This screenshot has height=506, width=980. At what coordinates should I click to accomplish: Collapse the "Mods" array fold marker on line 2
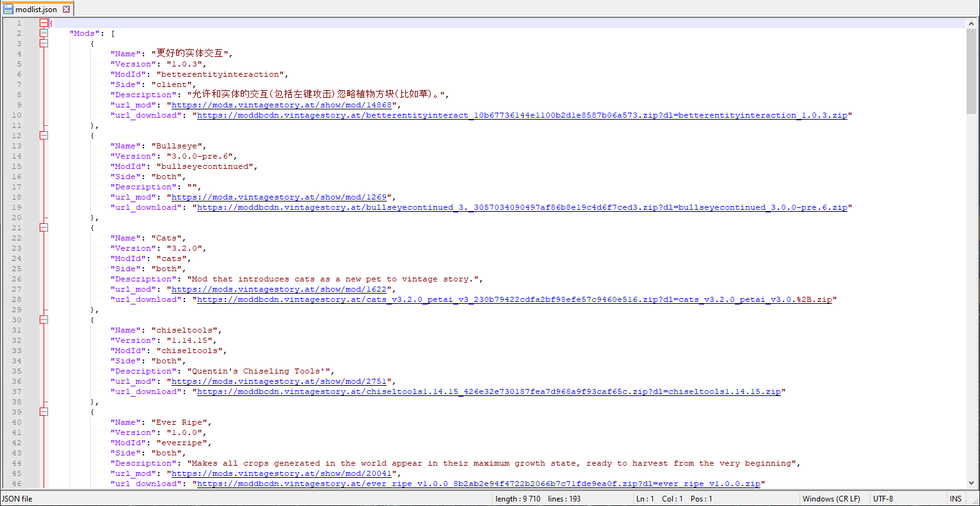44,33
